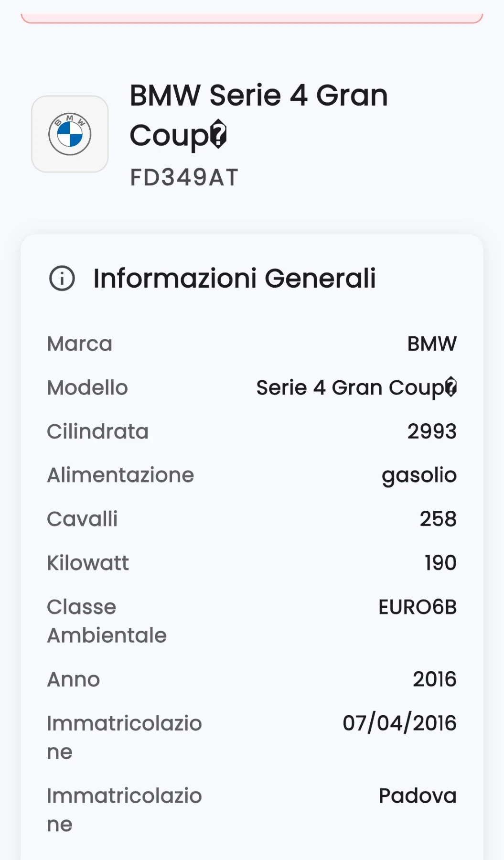Viewport: 504px width, 860px height.
Task: Click the Cilindrata label
Action: [x=97, y=431]
